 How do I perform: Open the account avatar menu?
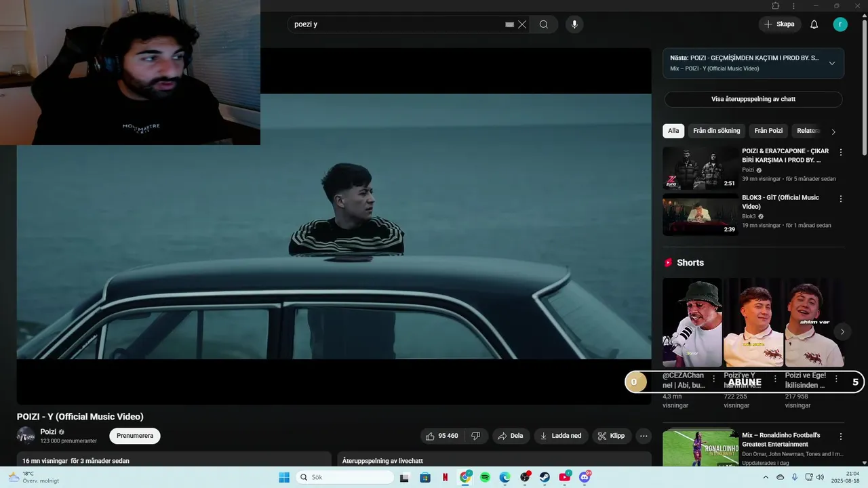[840, 24]
